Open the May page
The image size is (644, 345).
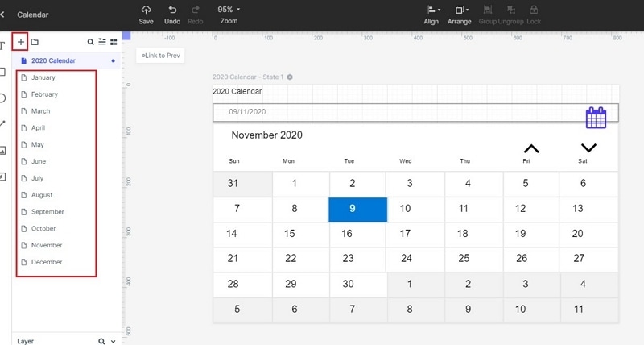pos(37,145)
